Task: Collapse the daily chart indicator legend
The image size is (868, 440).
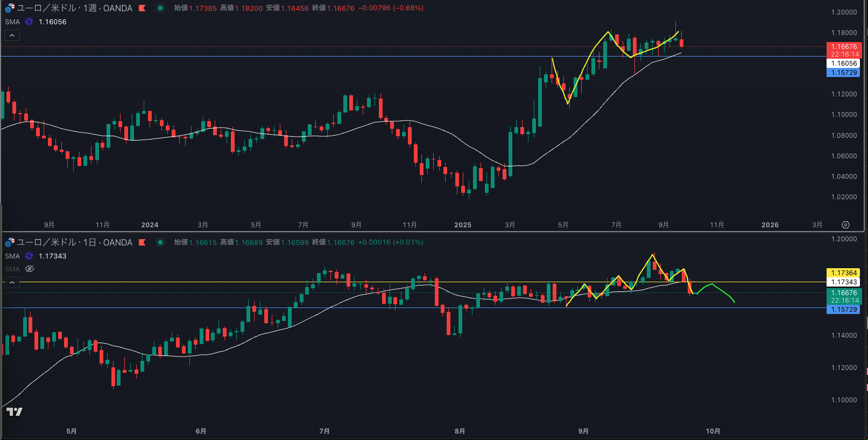Action: 12,283
